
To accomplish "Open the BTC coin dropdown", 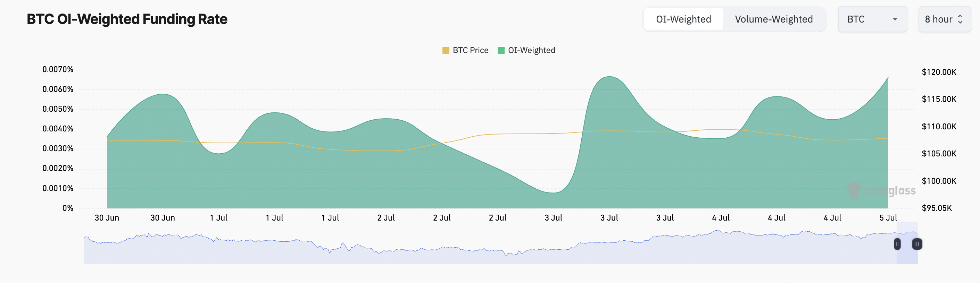I will click(x=872, y=19).
